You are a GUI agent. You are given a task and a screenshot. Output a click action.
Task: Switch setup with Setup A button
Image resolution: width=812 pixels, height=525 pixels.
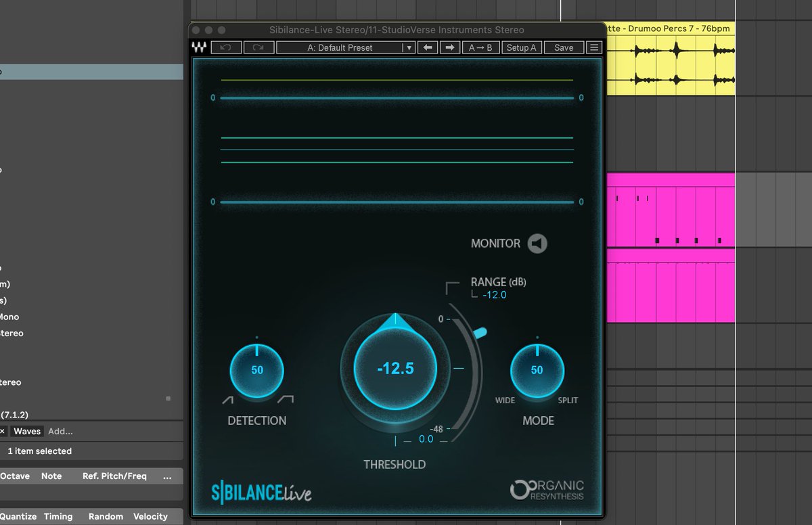coord(521,47)
